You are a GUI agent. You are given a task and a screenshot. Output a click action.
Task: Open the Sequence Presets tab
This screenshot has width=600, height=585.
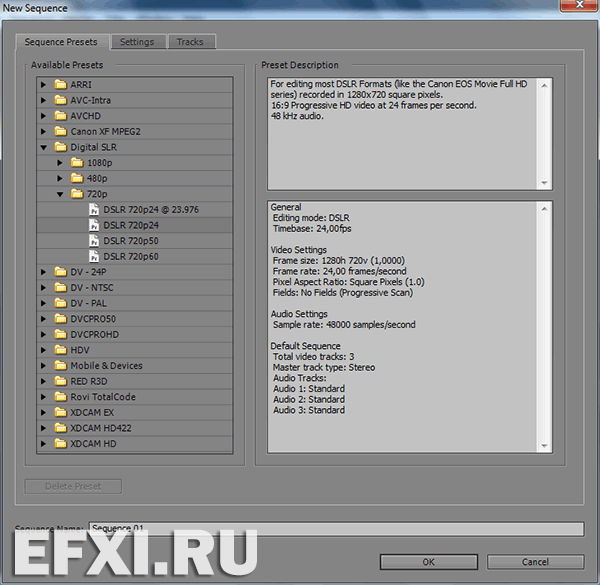(x=61, y=42)
